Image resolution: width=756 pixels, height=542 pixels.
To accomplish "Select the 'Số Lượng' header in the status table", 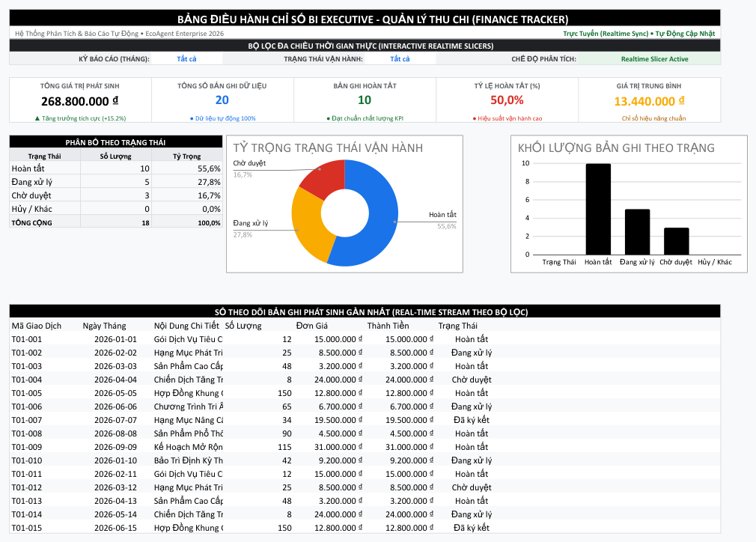I will coord(116,156).
